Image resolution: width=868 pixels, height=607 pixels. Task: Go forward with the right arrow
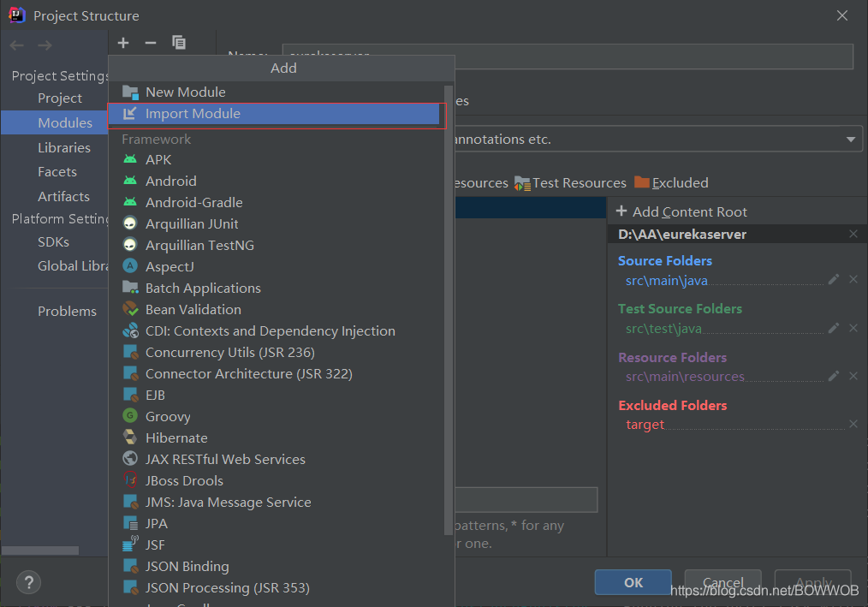pos(45,45)
